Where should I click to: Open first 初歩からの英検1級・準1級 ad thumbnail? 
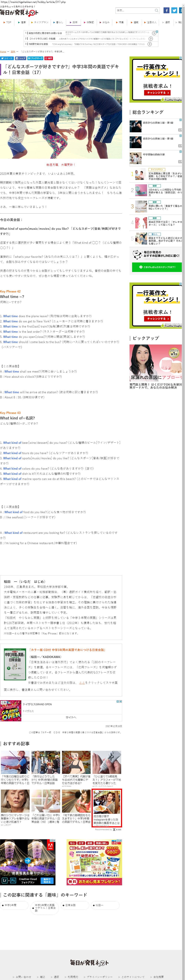[135, 126]
